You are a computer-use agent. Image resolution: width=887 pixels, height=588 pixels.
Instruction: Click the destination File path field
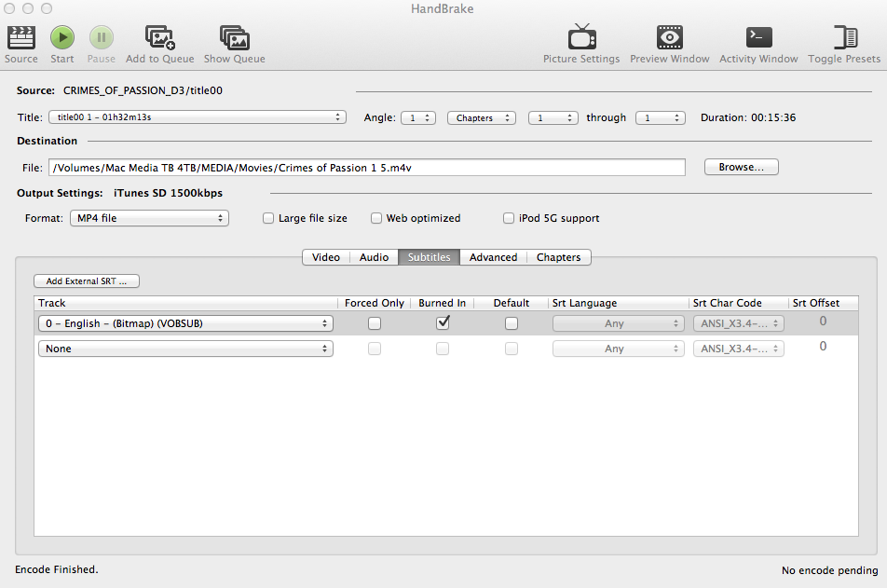point(367,168)
